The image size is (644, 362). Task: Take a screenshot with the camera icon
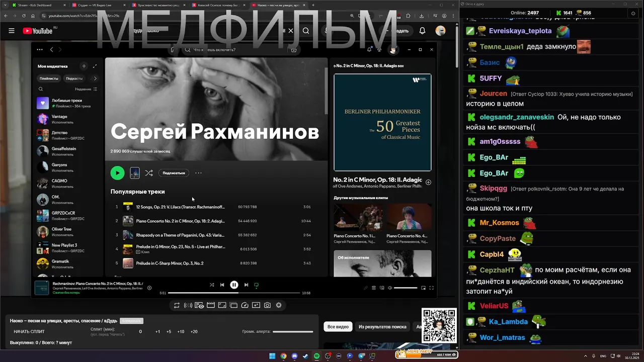point(267,305)
